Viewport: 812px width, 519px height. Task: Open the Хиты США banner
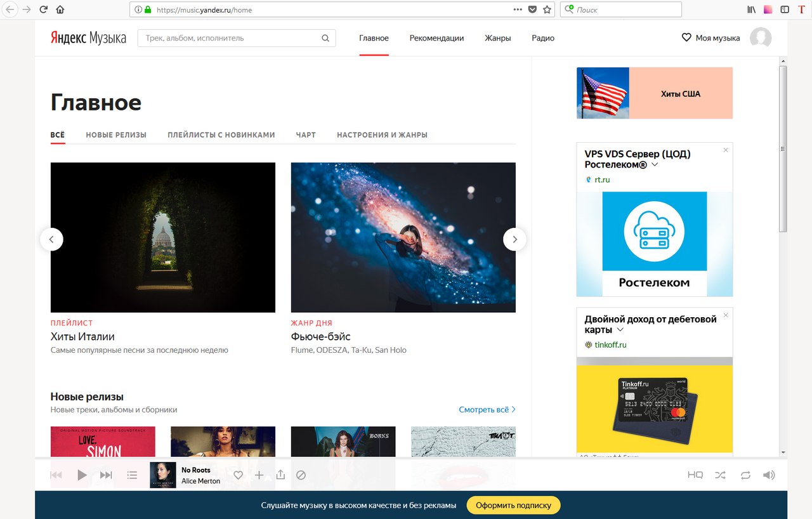click(x=655, y=93)
